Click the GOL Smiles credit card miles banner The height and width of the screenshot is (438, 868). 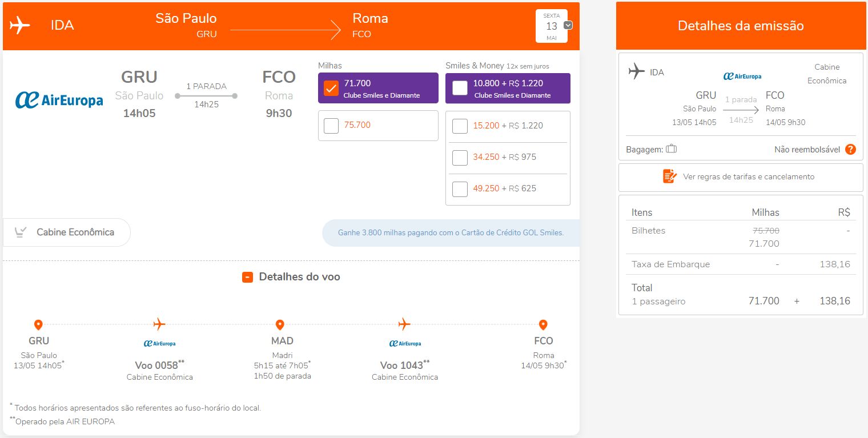[451, 233]
